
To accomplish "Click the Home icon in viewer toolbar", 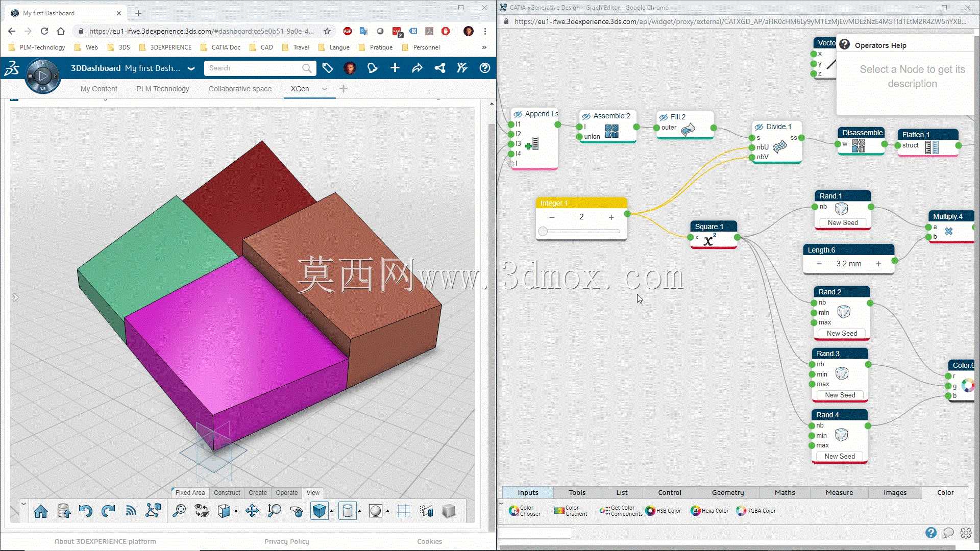I will pos(41,511).
